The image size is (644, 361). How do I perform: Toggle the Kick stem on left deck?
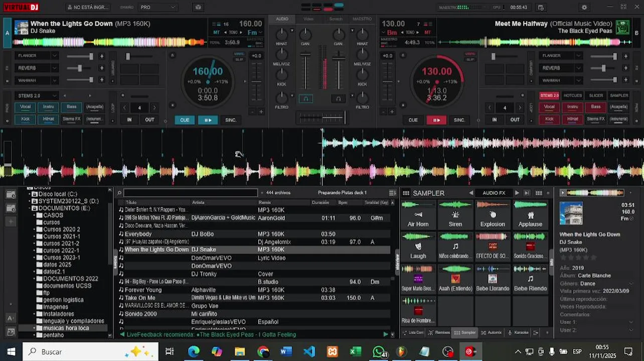25,119
